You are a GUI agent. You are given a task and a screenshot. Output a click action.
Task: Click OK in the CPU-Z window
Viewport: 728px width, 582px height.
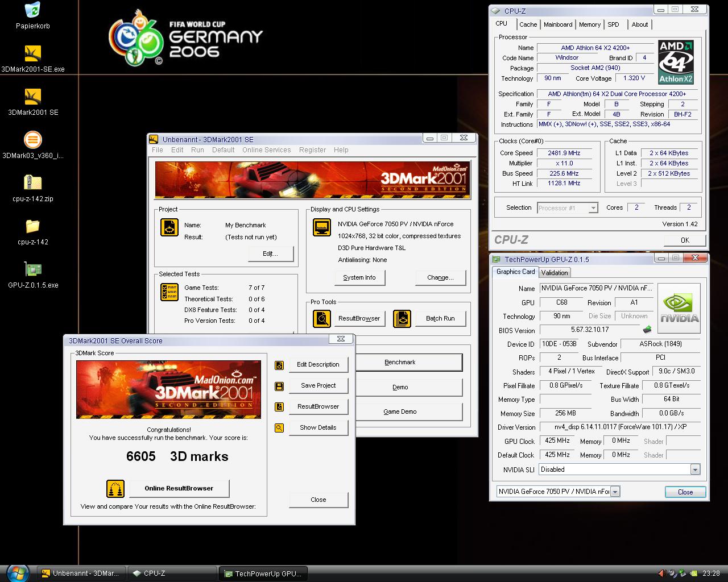point(685,240)
